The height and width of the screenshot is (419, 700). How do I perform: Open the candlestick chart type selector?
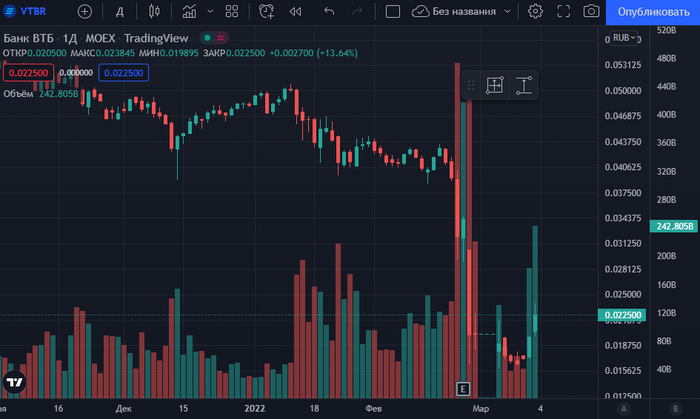(153, 11)
